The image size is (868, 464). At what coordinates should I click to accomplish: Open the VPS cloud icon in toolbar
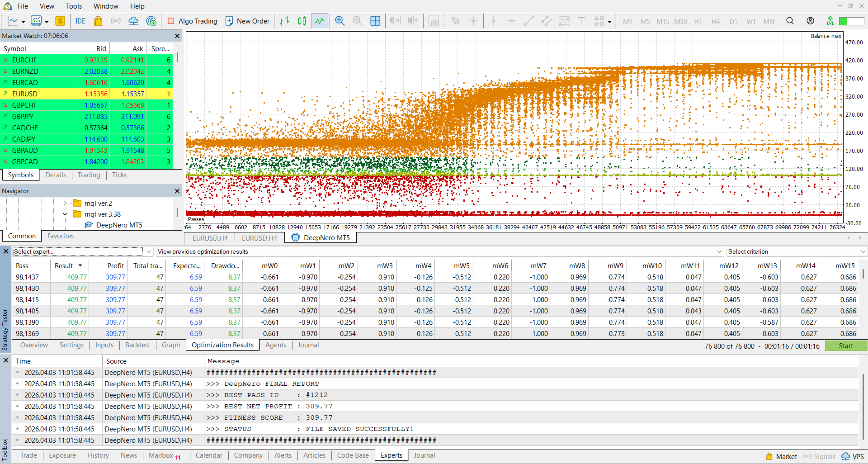coord(133,21)
